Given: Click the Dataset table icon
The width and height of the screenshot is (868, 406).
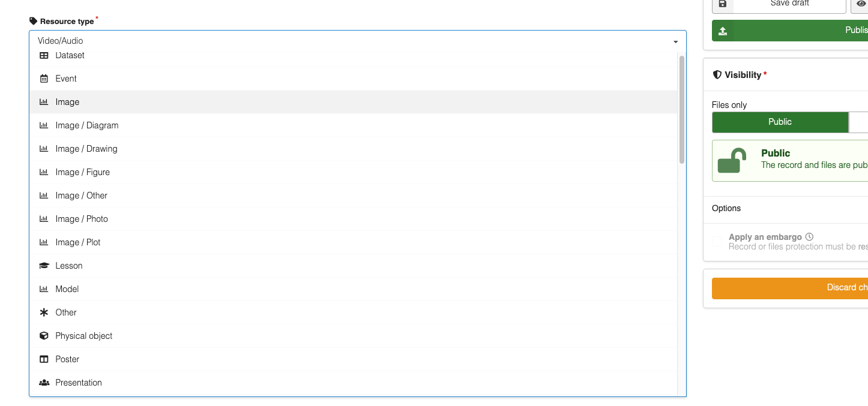Looking at the screenshot, I should [44, 55].
